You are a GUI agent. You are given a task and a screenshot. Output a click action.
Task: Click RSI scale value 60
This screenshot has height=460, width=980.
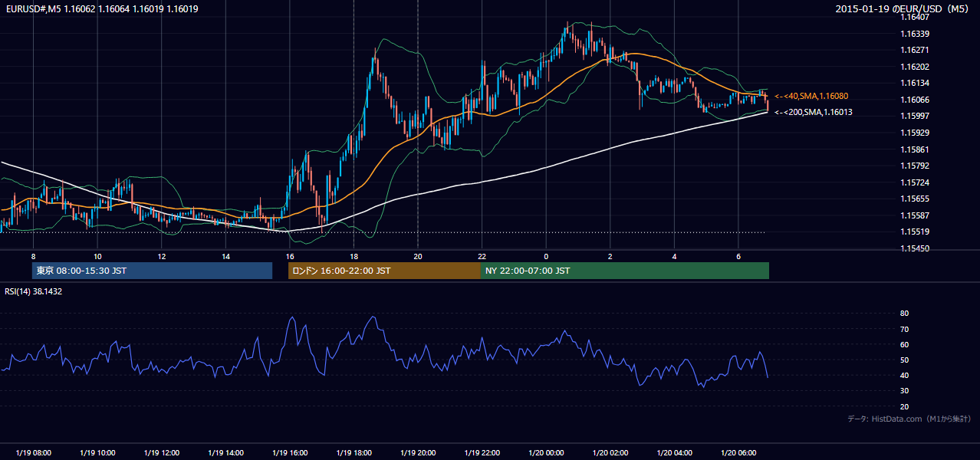click(905, 344)
